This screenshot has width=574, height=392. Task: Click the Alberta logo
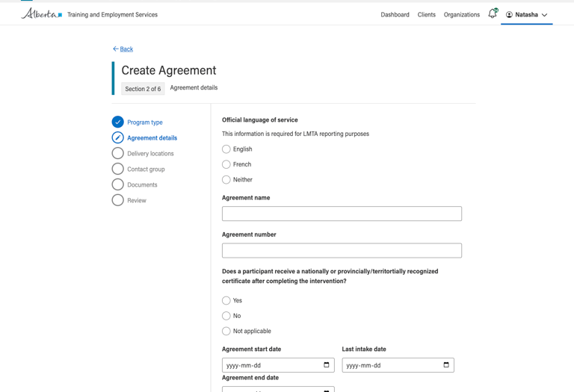(x=41, y=14)
